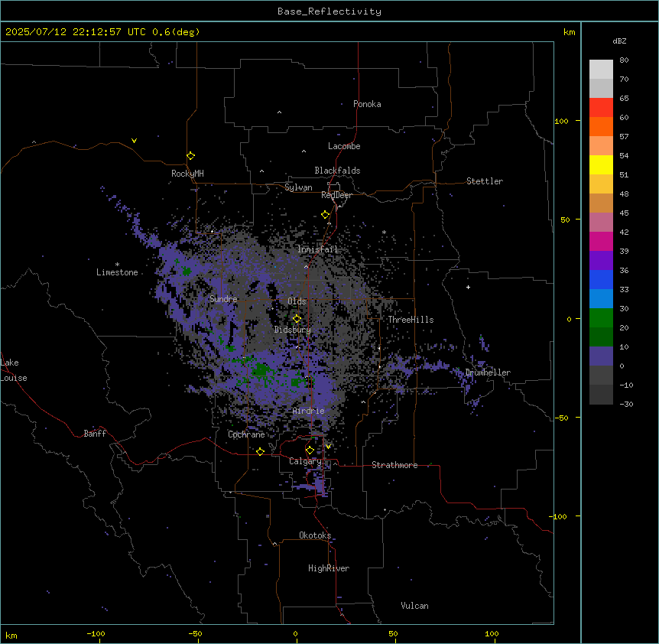This screenshot has height=644, width=659.
Task: Click the Drumheller town label
Action: 488,372
